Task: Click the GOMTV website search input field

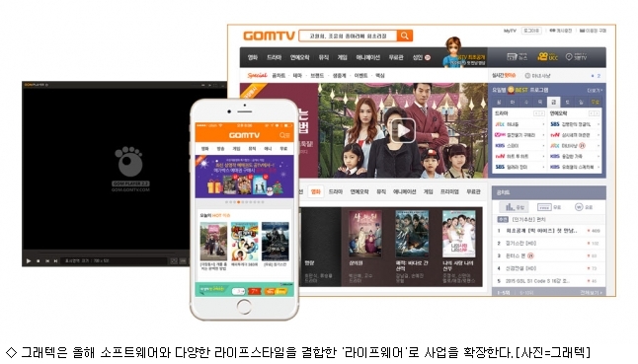Action: [x=348, y=36]
